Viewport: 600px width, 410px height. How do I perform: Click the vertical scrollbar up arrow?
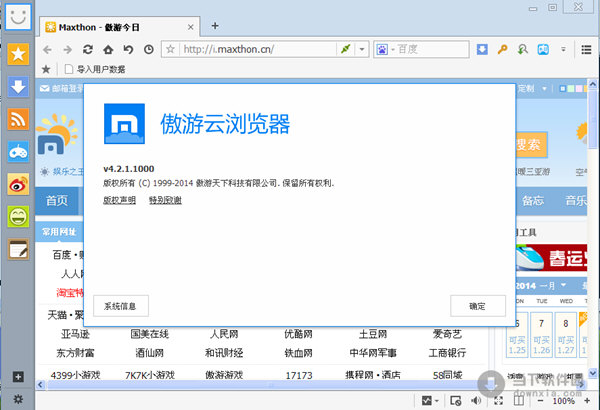pyautogui.click(x=592, y=84)
